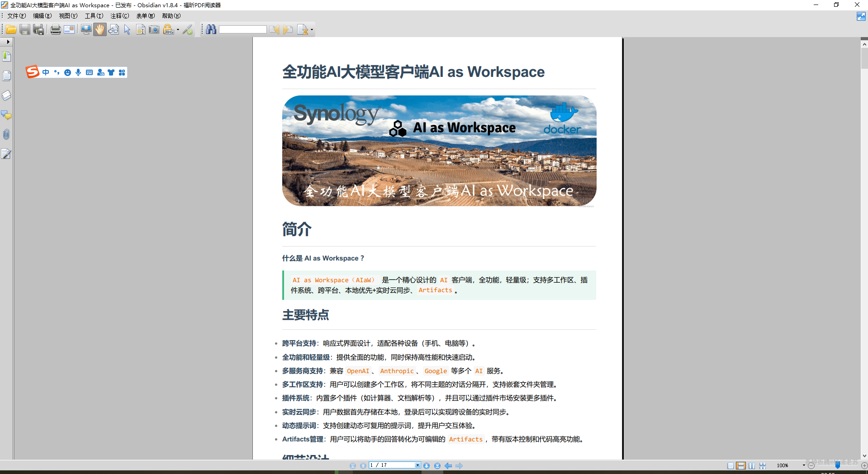Switch to single page layout

tap(730, 466)
